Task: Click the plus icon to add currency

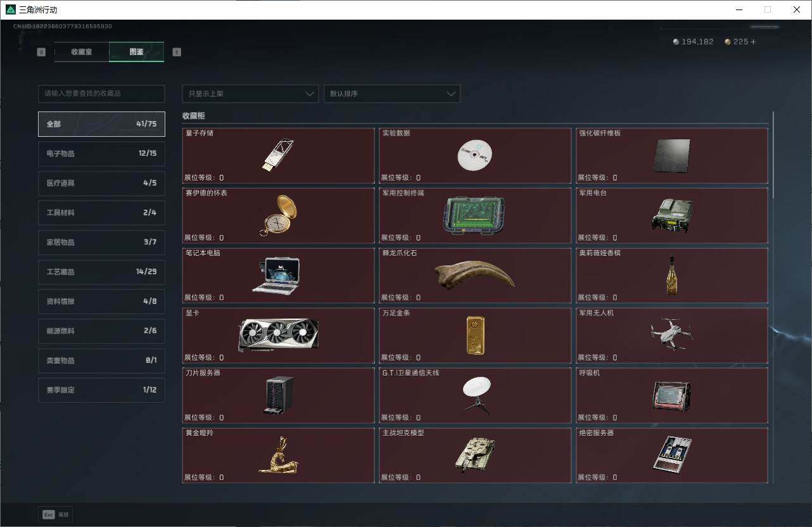Action: click(x=753, y=42)
